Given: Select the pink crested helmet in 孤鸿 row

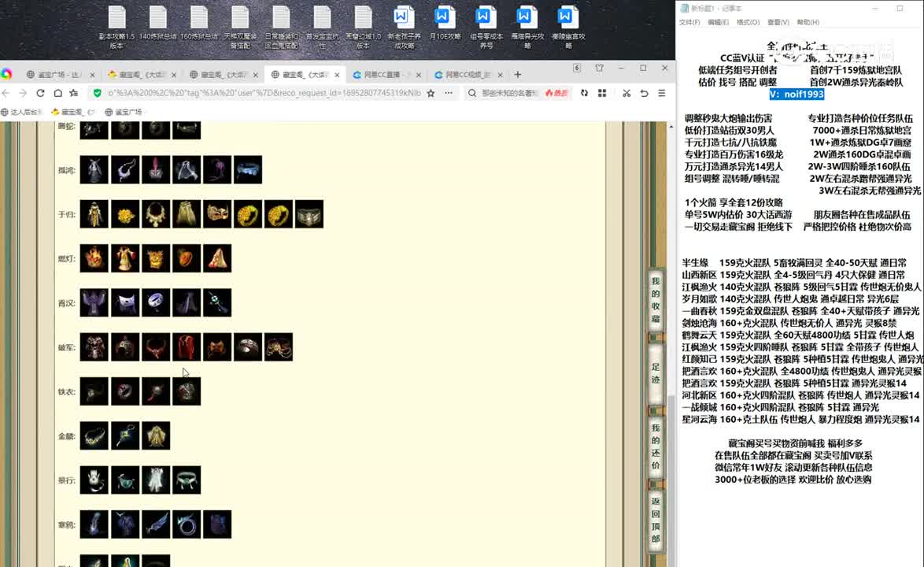Looking at the screenshot, I should pyautogui.click(x=156, y=170).
